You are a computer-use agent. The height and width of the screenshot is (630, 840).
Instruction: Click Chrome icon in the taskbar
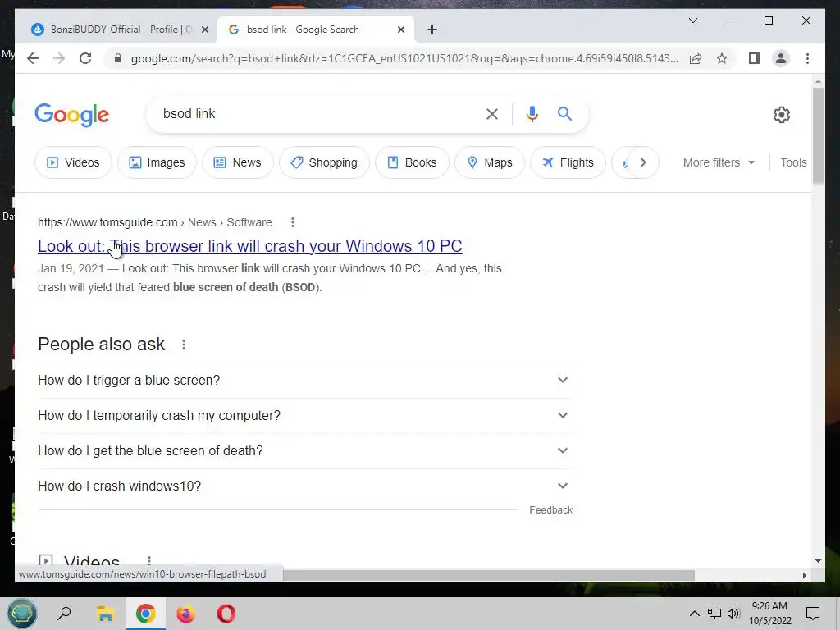click(145, 614)
